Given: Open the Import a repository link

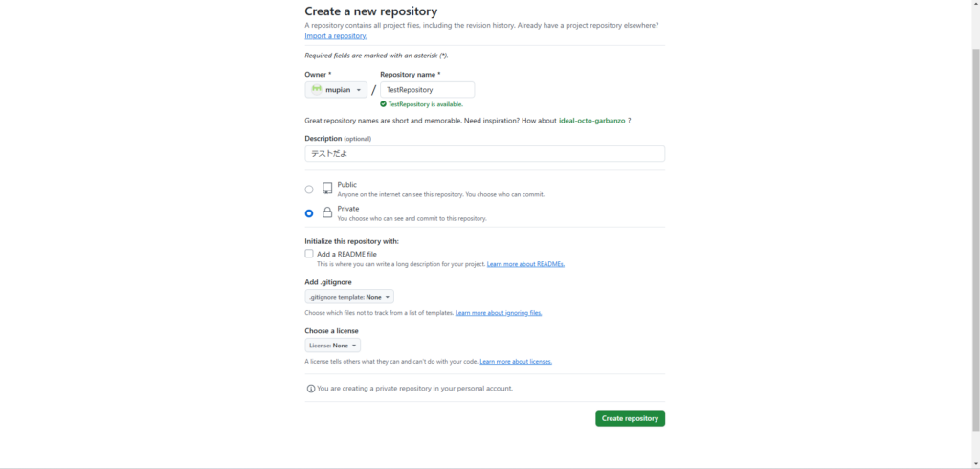Looking at the screenshot, I should (336, 35).
